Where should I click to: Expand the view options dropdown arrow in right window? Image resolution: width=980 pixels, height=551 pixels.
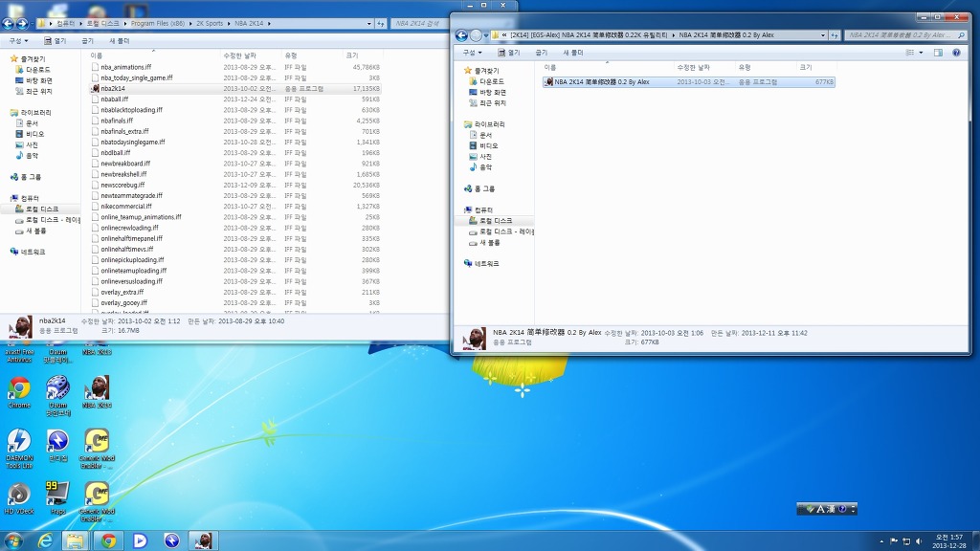(923, 53)
